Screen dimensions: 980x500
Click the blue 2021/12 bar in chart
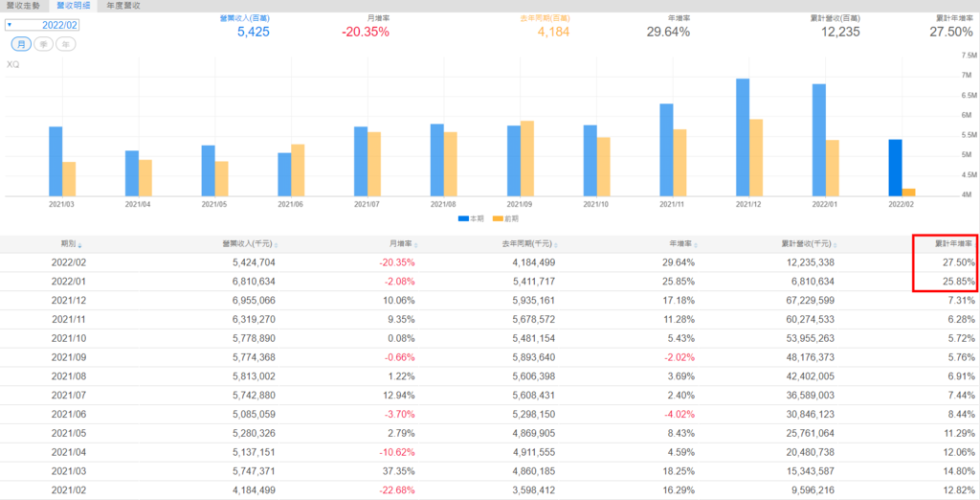743,138
